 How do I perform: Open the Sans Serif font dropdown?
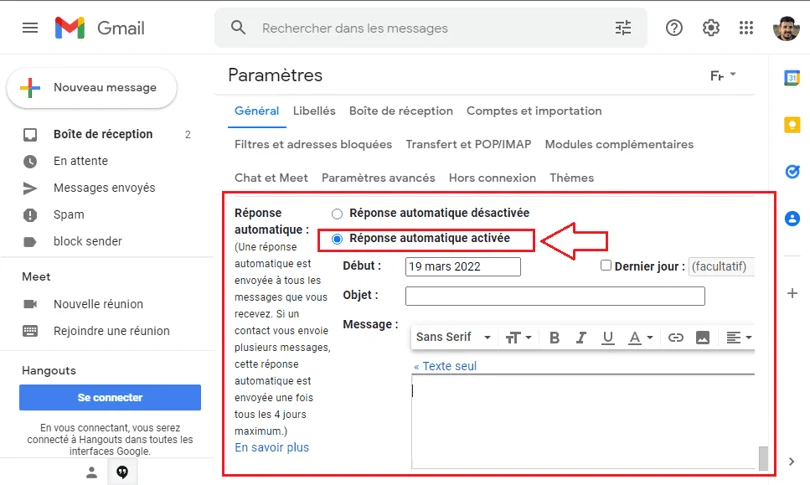click(453, 338)
